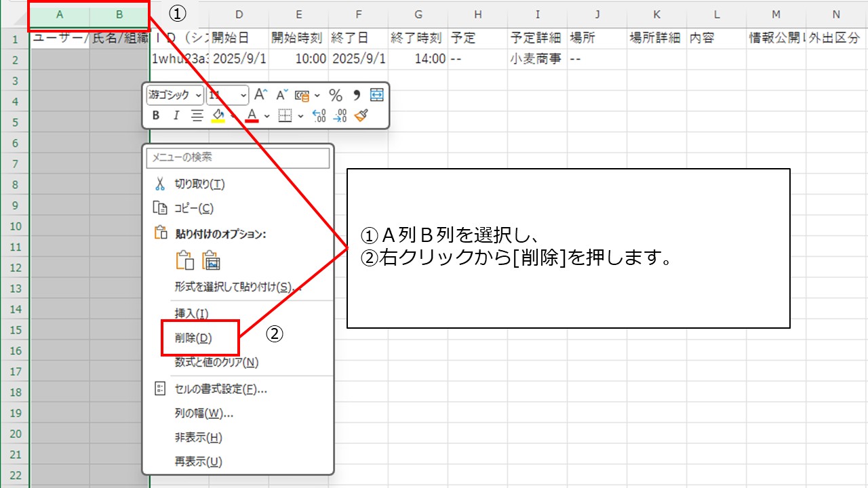Click the 終了時刻 header cell
The height and width of the screenshot is (488, 868).
click(418, 38)
